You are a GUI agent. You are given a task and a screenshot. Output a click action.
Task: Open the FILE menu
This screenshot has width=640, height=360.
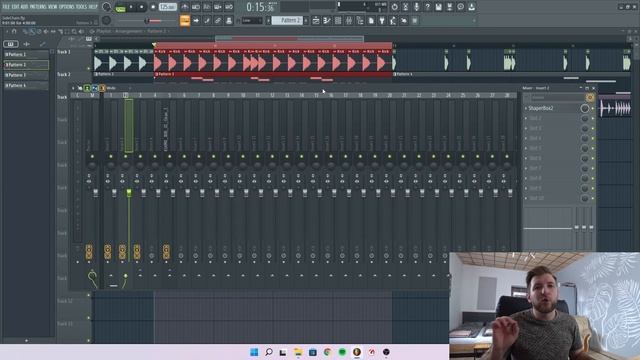pos(6,7)
